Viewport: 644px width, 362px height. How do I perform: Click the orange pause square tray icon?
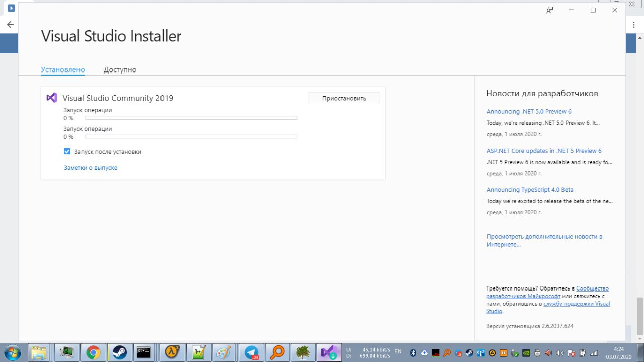(504, 353)
